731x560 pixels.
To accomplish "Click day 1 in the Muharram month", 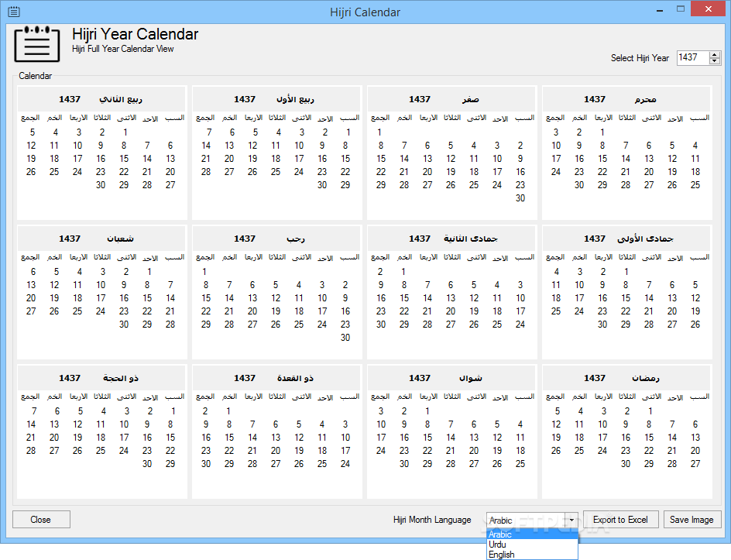I will [602, 132].
